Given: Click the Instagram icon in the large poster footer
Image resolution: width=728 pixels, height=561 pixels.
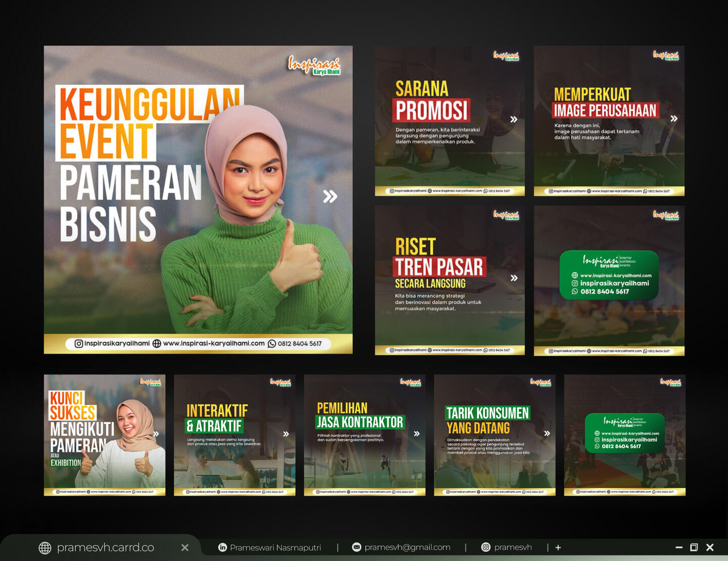Looking at the screenshot, I should pos(79,344).
